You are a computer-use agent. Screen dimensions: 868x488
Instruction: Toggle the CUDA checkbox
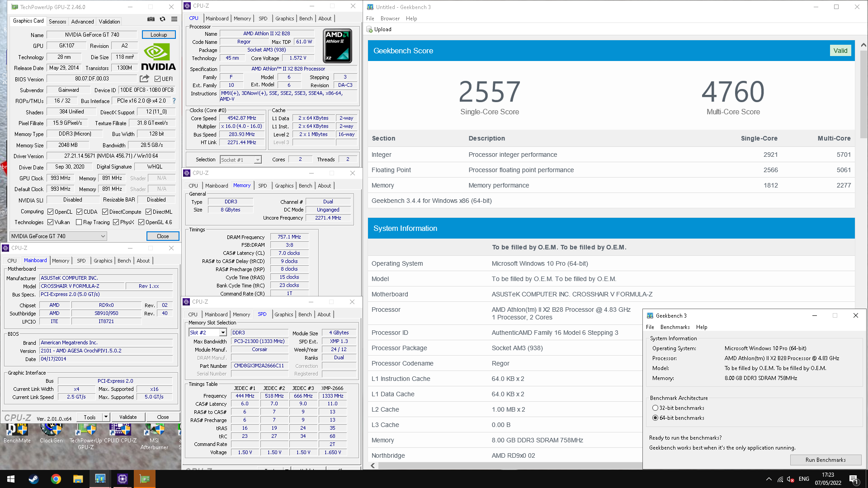(x=79, y=211)
